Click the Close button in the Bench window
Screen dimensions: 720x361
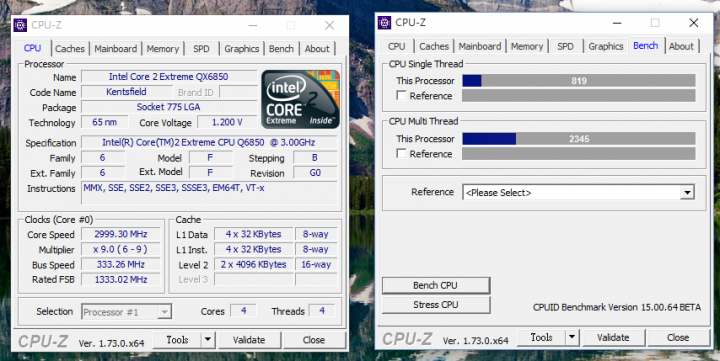678,337
